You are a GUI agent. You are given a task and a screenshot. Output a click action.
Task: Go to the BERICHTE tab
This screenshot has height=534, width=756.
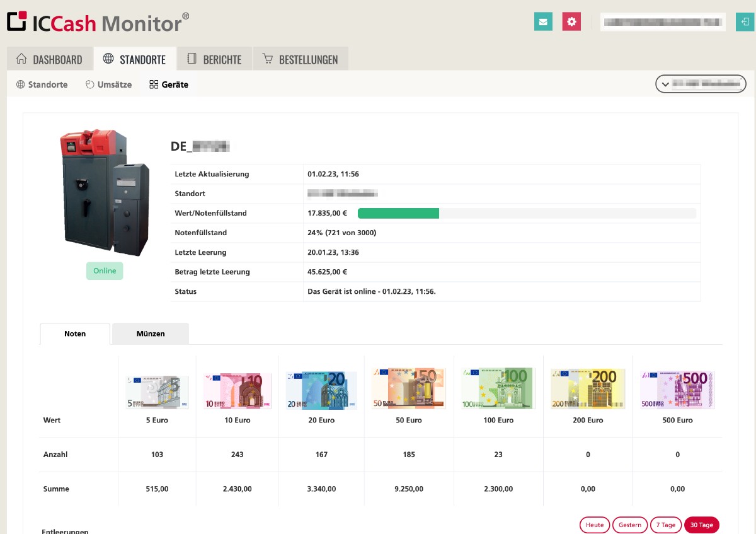click(x=214, y=59)
